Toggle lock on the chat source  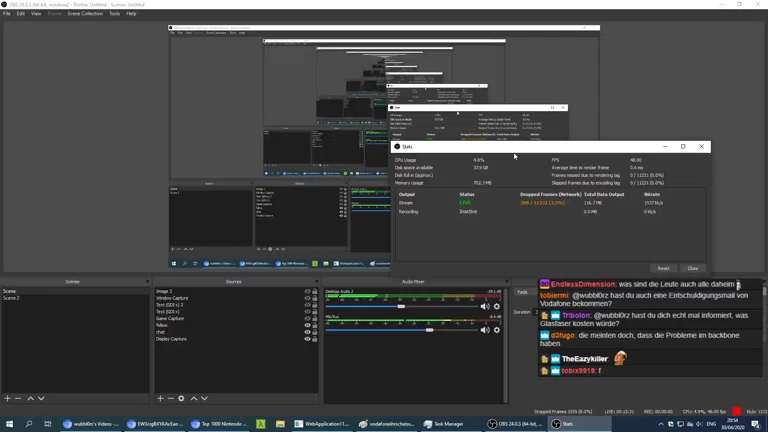click(x=315, y=332)
